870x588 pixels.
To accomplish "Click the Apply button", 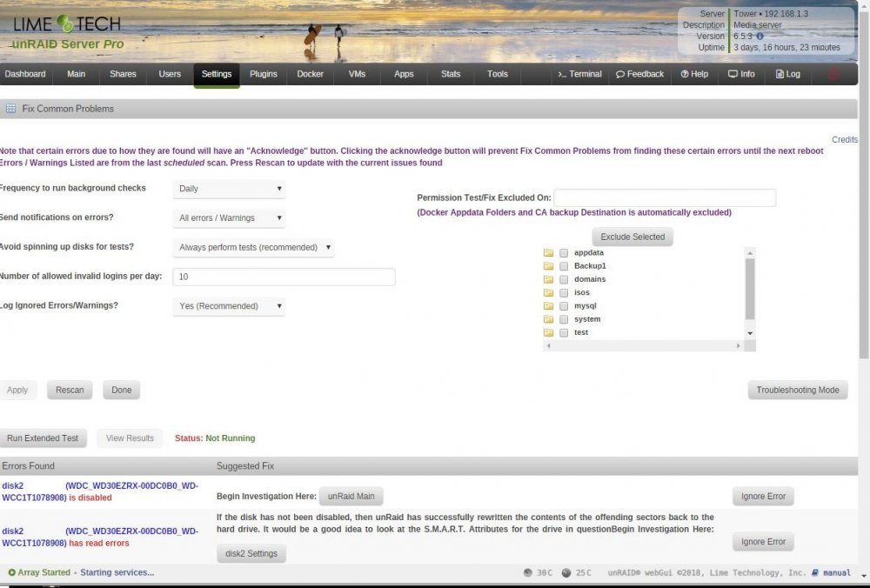I will coord(17,390).
